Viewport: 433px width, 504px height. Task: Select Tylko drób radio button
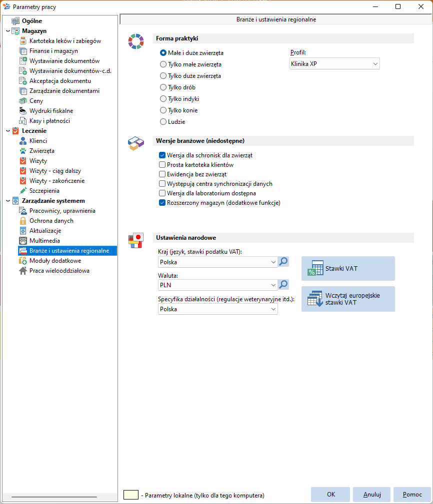tap(163, 87)
